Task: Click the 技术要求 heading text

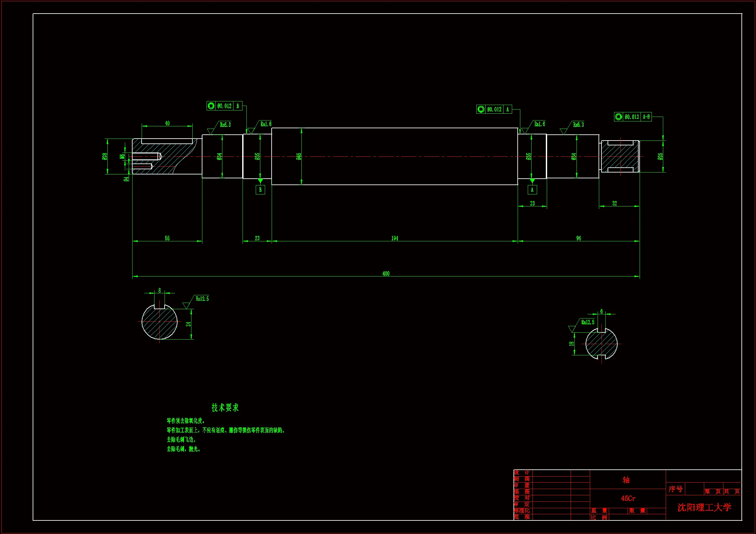Action: coord(225,408)
